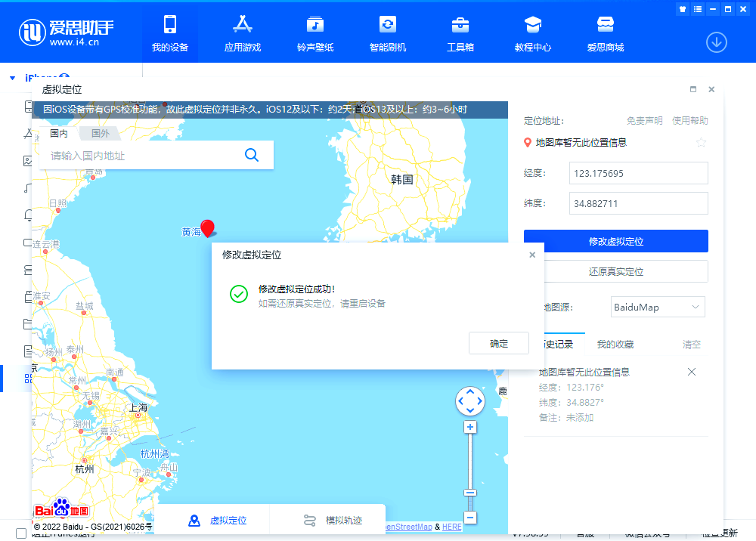Open the 铃声壁纸 ringtones and wallpapers section
The image size is (756, 541).
pos(314,33)
